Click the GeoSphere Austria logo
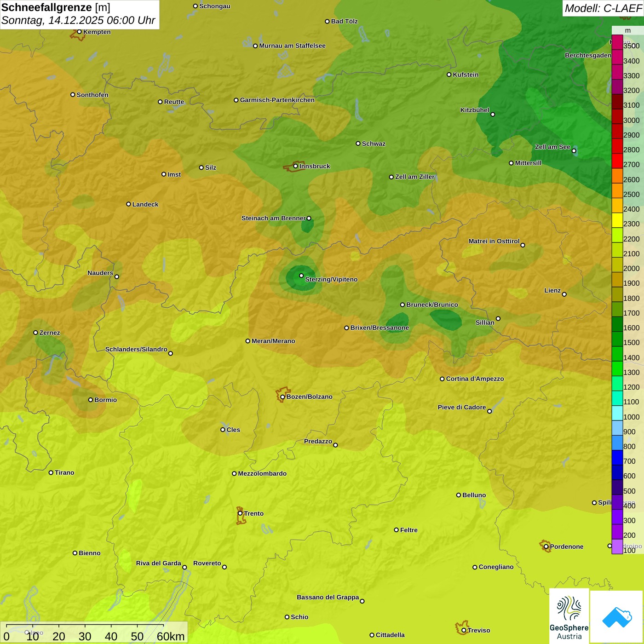 pyautogui.click(x=569, y=616)
